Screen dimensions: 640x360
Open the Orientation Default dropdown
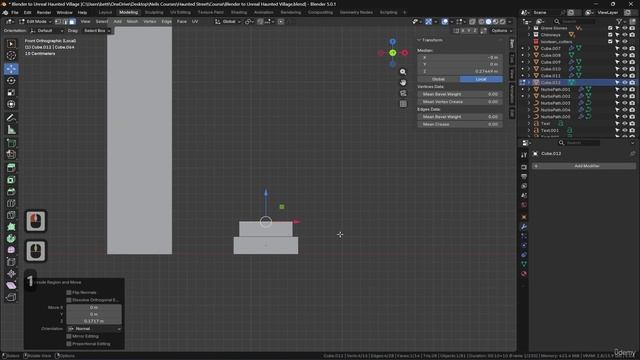point(47,31)
